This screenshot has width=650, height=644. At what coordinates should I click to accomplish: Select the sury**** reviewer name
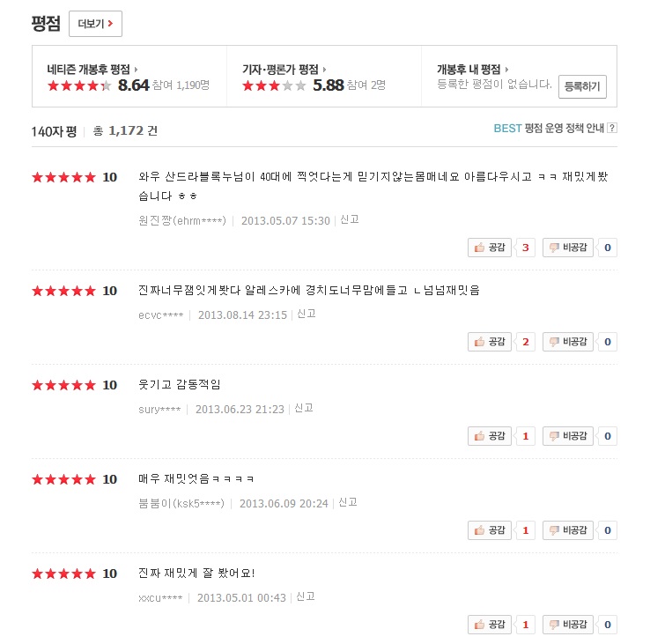(159, 409)
